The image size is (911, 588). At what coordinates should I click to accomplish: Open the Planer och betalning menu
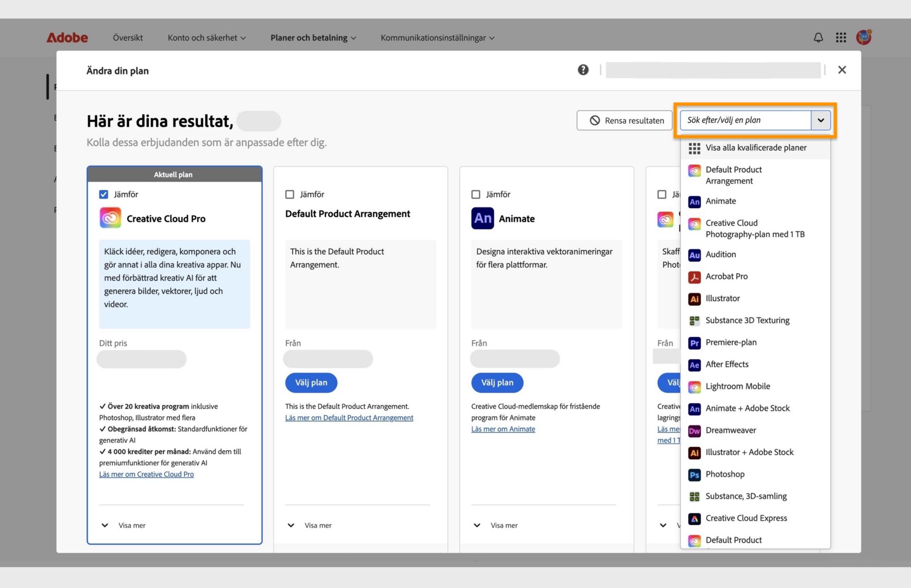point(313,38)
